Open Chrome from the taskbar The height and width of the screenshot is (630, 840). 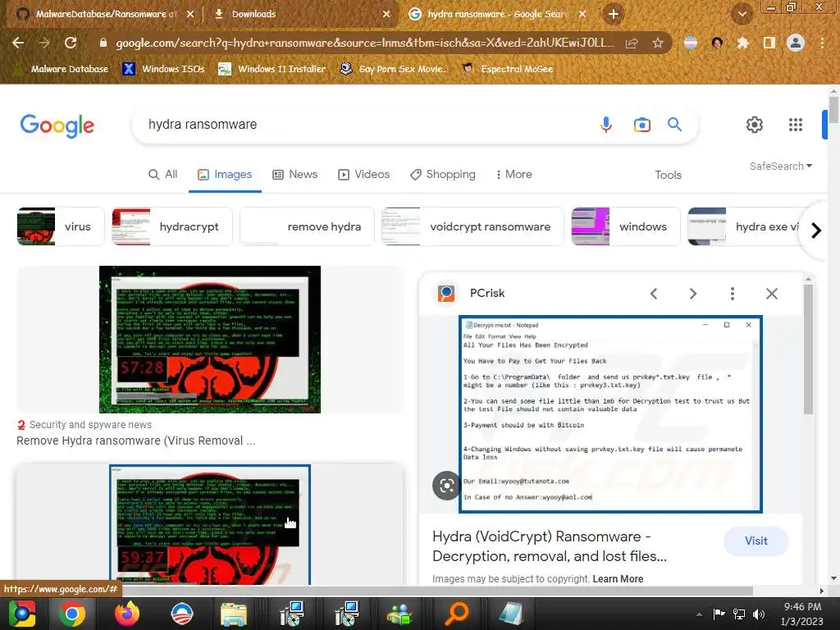[x=72, y=614]
